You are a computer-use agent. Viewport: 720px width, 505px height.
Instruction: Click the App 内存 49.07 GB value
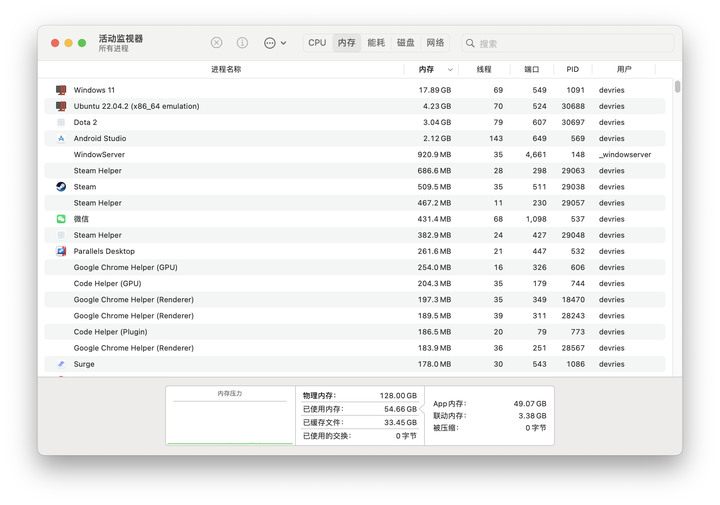coord(530,404)
